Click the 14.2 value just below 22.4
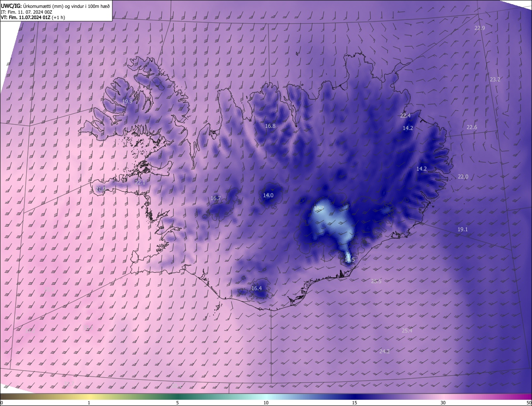532x406 pixels. (408, 128)
